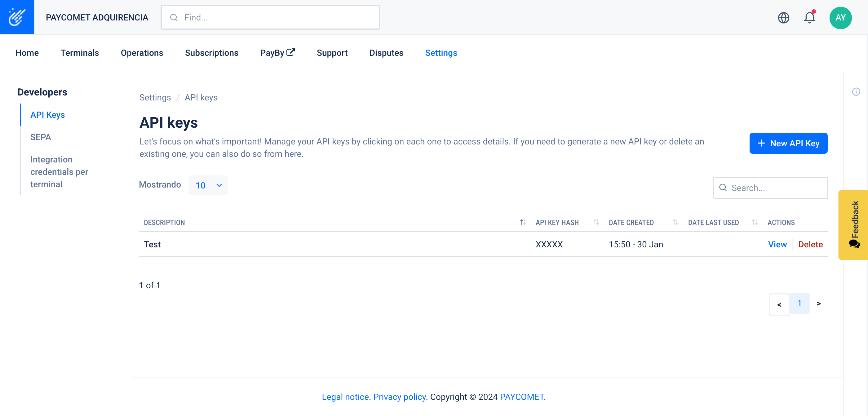
Task: View the Test API key
Action: coord(777,244)
